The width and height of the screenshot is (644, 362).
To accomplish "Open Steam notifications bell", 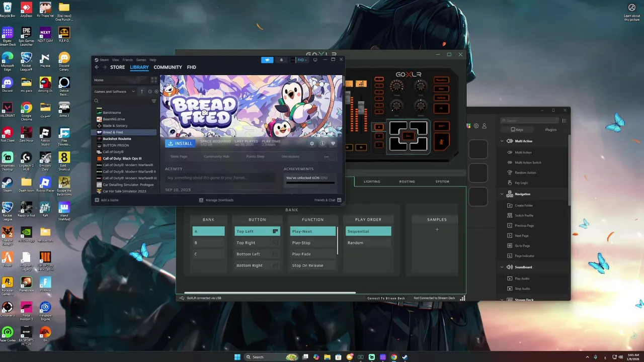I will tap(281, 60).
